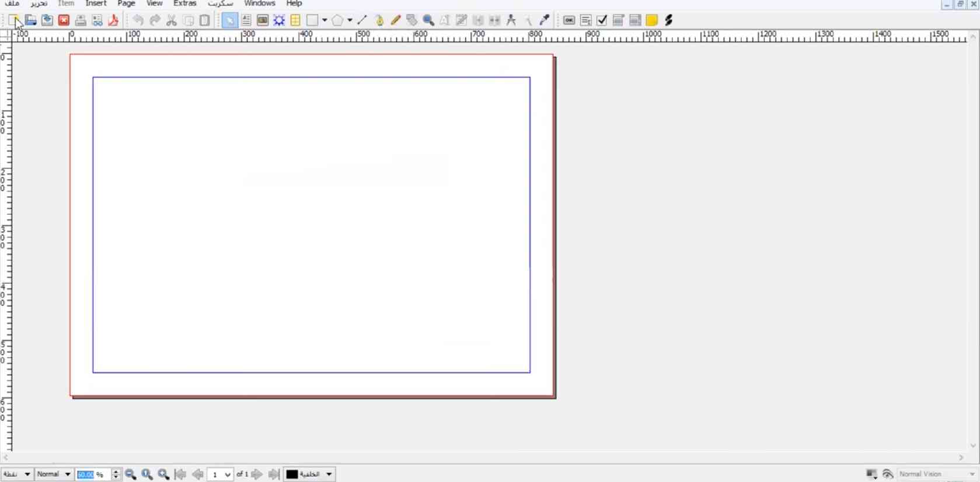Image resolution: width=980 pixels, height=482 pixels.
Task: Select the Line drawing tool
Action: [x=362, y=20]
